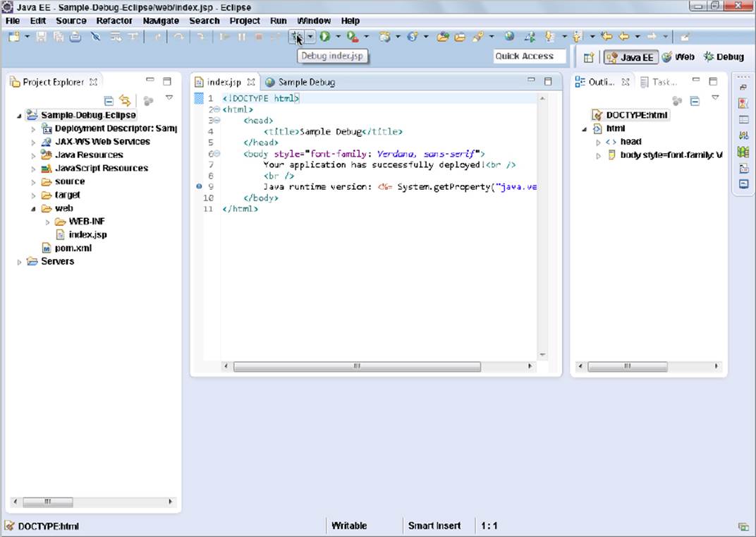This screenshot has width=756, height=537.
Task: Click the Open Type folder icon
Action: [x=443, y=37]
